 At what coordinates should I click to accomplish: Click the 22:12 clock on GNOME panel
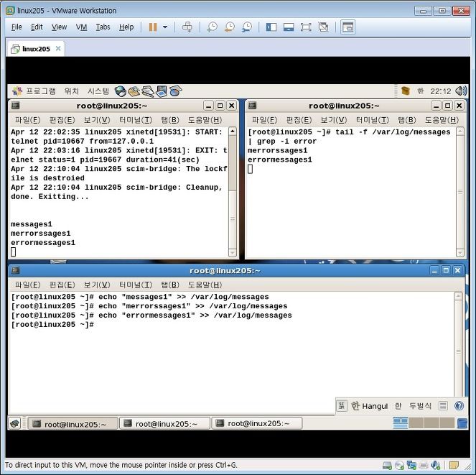pyautogui.click(x=441, y=91)
